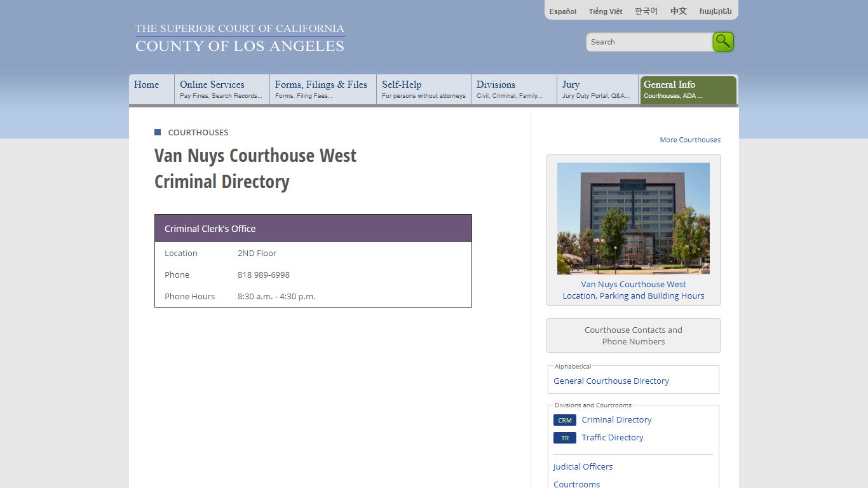Open Van Nuys Courthouse West location link
Viewport: 868px width, 488px height.
[x=634, y=290]
